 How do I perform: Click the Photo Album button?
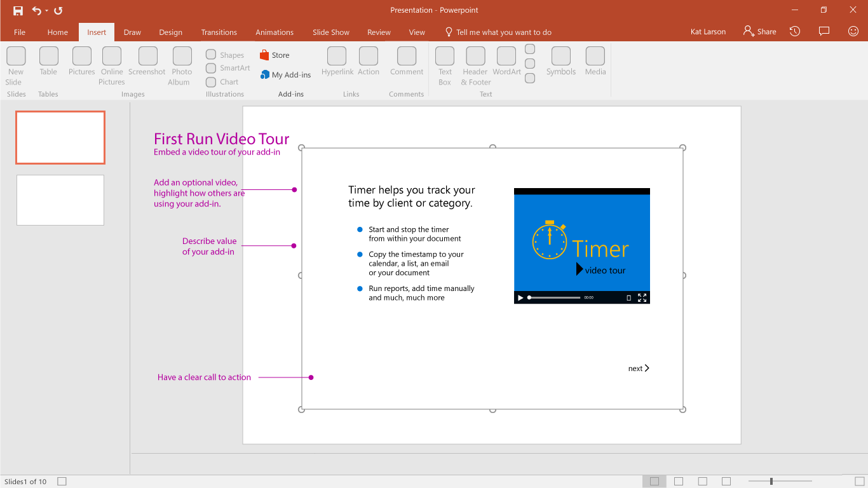[182, 66]
